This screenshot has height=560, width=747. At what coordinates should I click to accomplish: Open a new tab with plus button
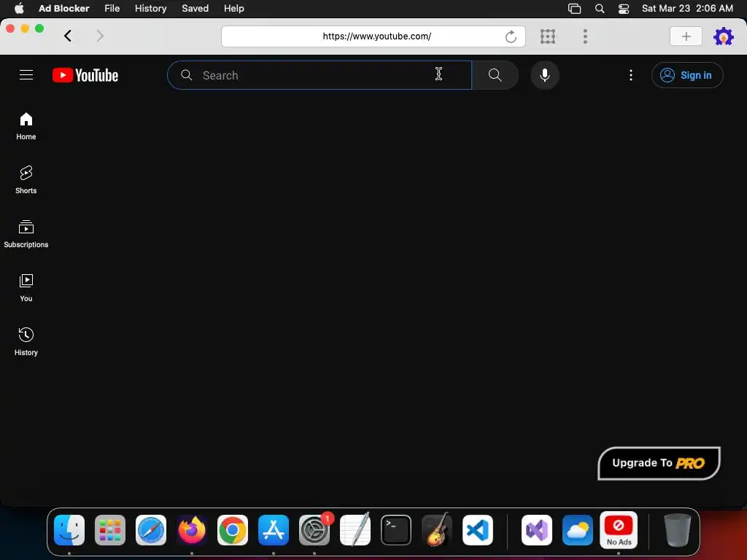click(686, 36)
